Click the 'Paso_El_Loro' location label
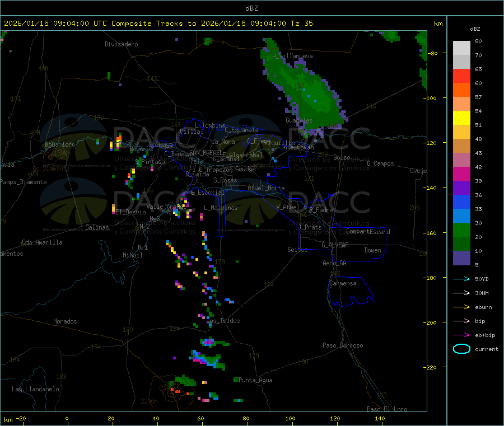Image resolution: width=504 pixels, height=426 pixels. (x=388, y=409)
